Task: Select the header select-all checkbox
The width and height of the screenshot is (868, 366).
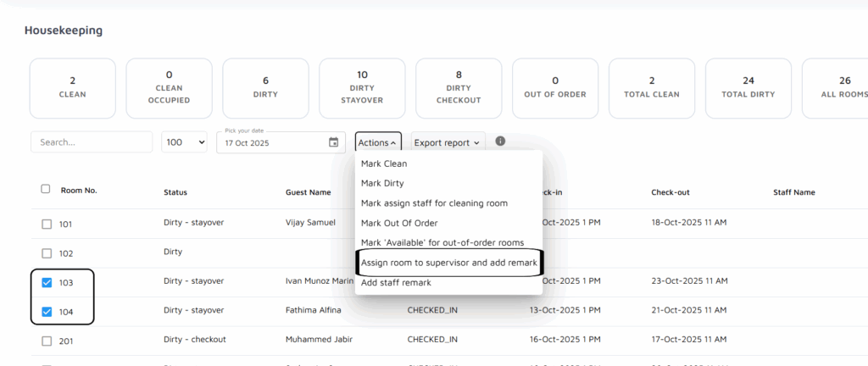Action: click(x=46, y=190)
